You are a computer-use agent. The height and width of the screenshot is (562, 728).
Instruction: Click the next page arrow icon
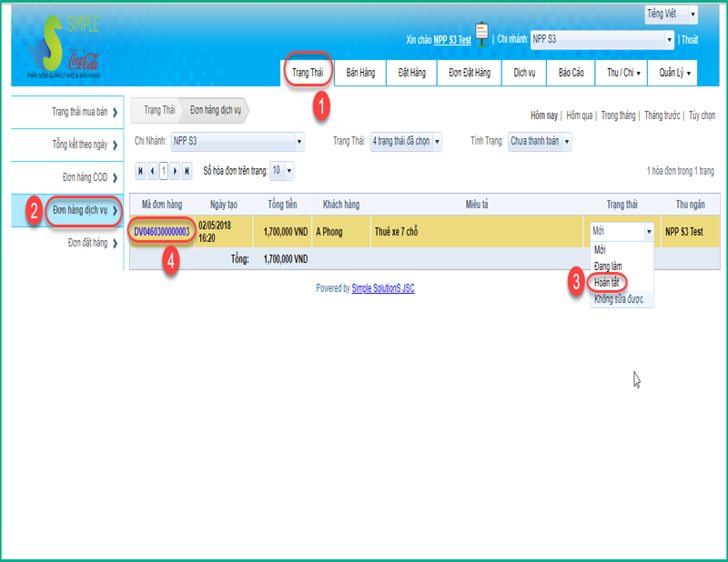tap(176, 171)
